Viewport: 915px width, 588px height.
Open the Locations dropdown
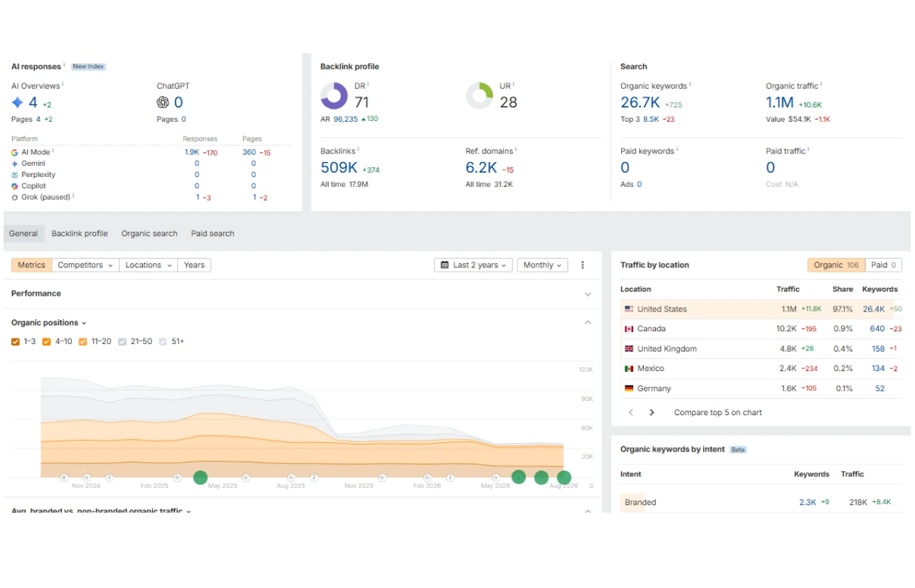pyautogui.click(x=149, y=265)
